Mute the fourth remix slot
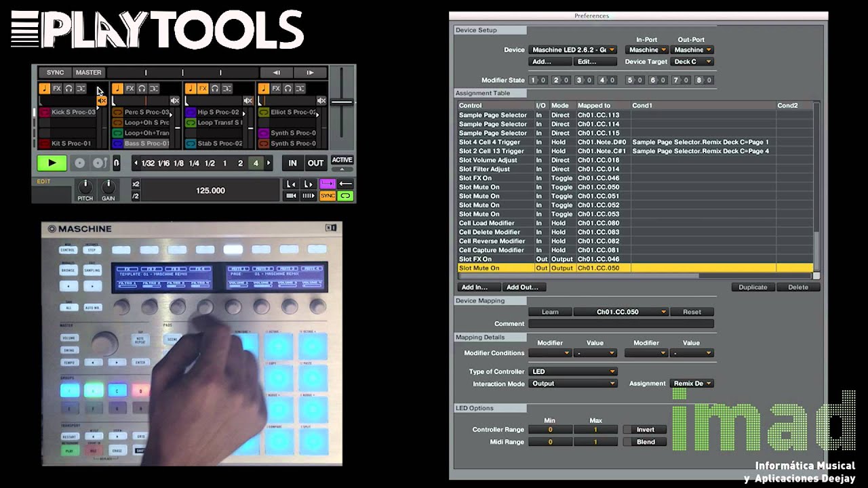This screenshot has width=868, height=488. [321, 101]
